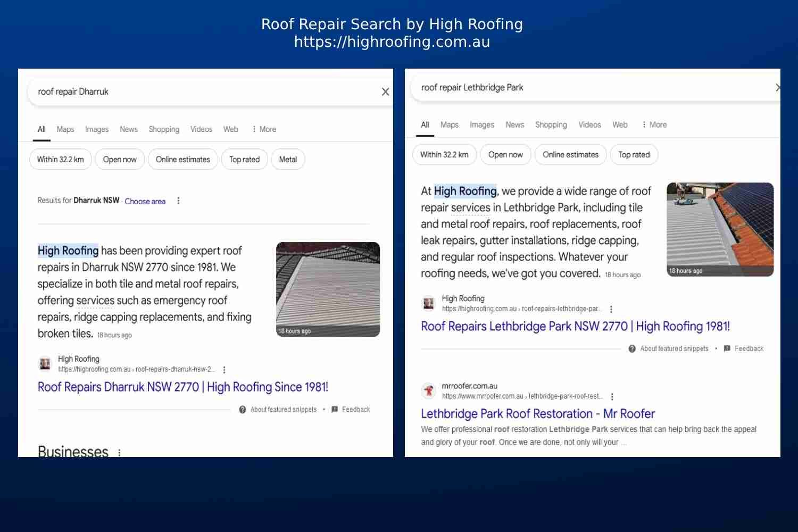The width and height of the screenshot is (798, 532).
Task: Select 'Within 32.2 km' chip in Dharruk search
Action: click(x=61, y=159)
